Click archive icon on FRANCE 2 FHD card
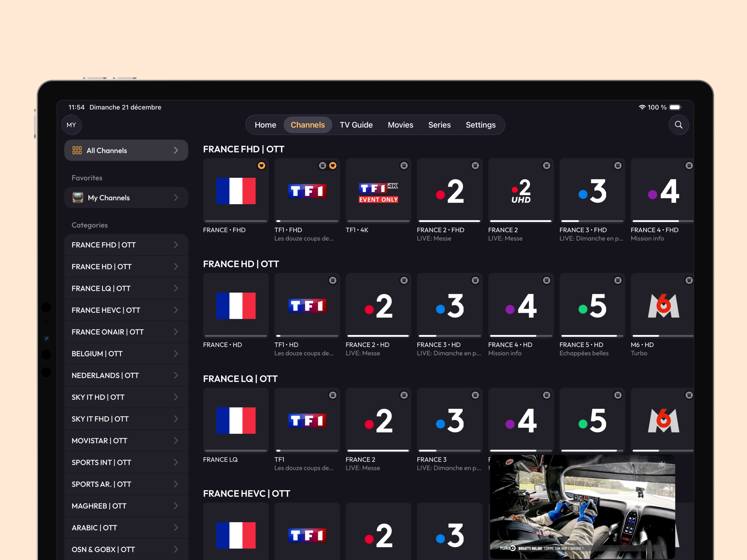Screen dimensions: 747x560 coord(475,165)
